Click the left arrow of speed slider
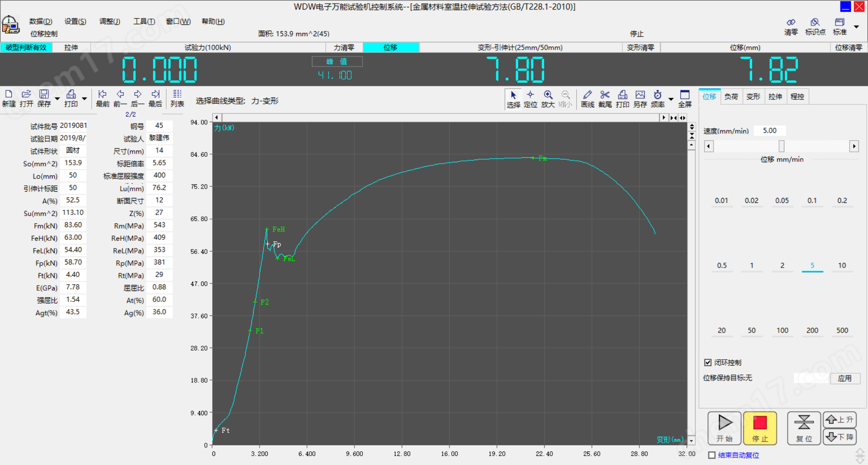Screen dimensions: 868x465 point(709,146)
